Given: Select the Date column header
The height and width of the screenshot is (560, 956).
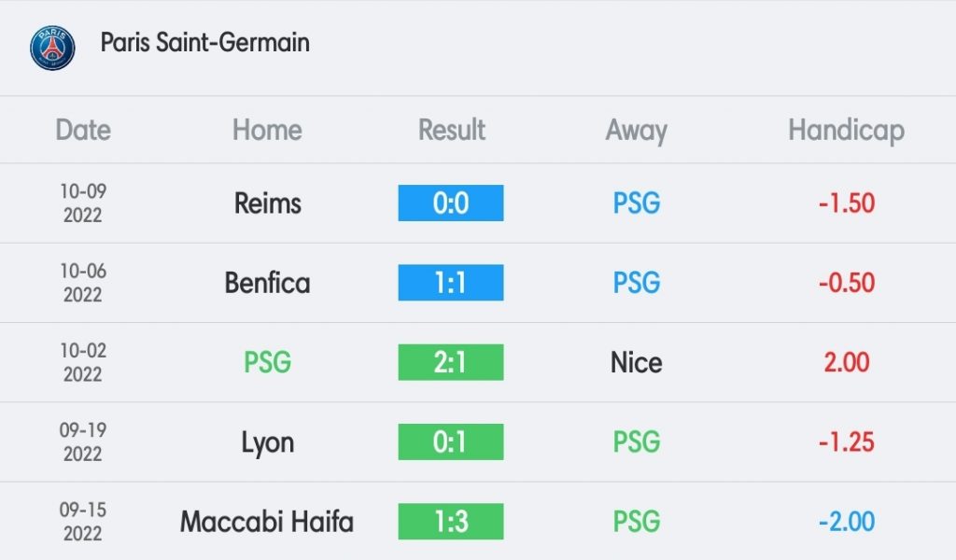Looking at the screenshot, I should coord(83,130).
